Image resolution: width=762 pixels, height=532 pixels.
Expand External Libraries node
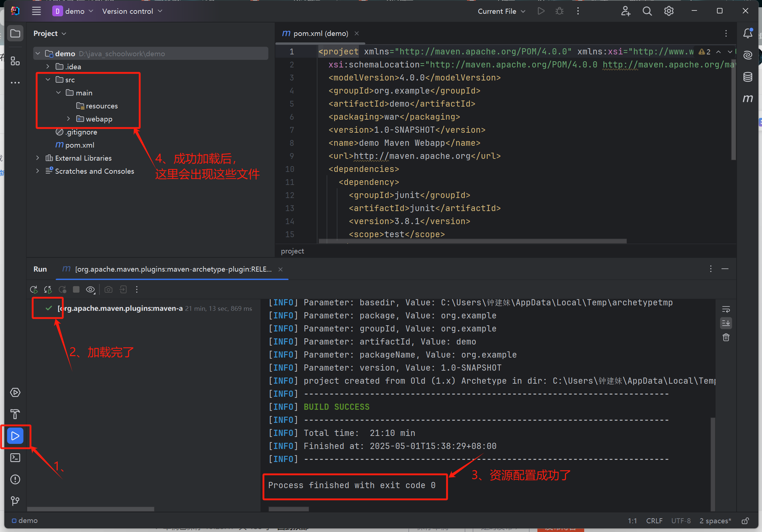(38, 158)
